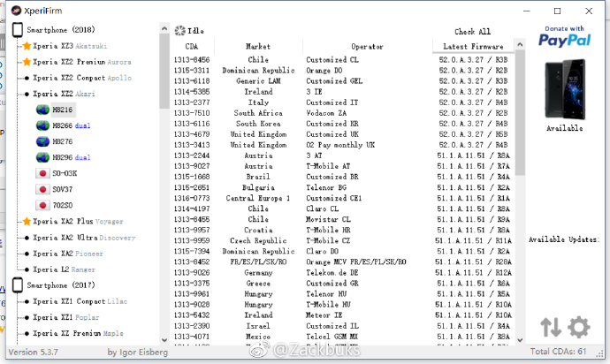Click the Japan flag icon beside SO-03K
Image resolution: width=610 pixels, height=364 pixels.
pos(42,173)
